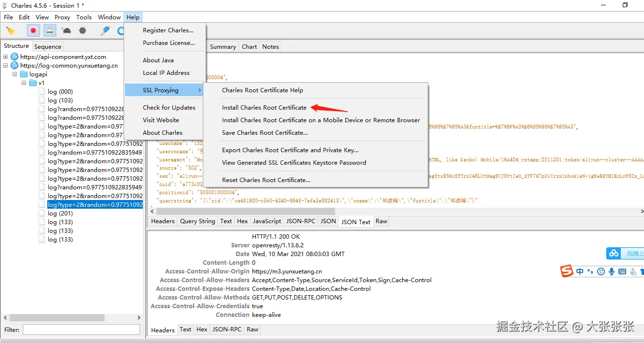Collapse the v1 folder node
The image size is (644, 343).
point(24,83)
